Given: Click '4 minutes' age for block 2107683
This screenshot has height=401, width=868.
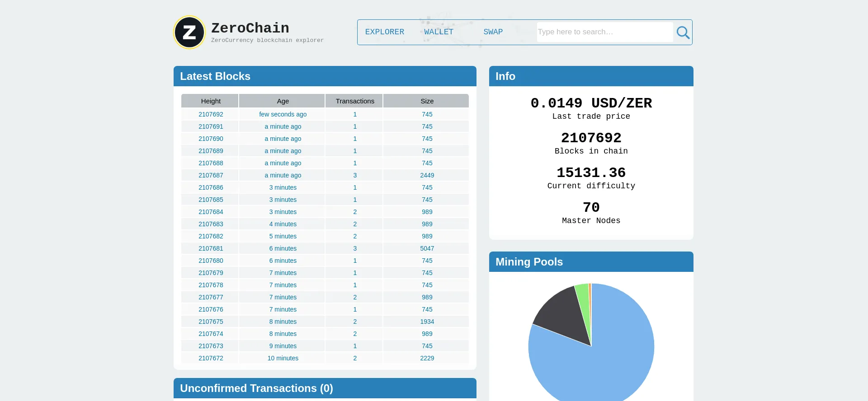Looking at the screenshot, I should (283, 224).
